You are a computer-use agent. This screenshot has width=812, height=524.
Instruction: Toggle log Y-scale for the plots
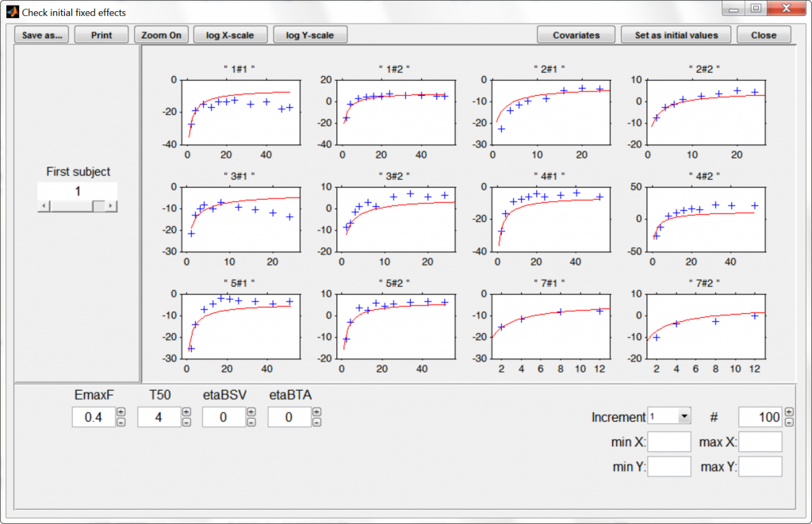click(x=310, y=34)
